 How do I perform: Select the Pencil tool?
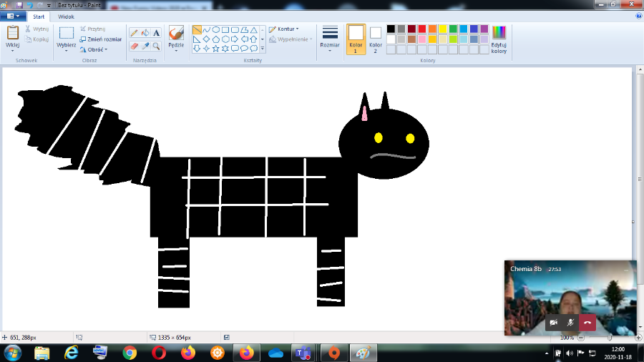pyautogui.click(x=134, y=33)
